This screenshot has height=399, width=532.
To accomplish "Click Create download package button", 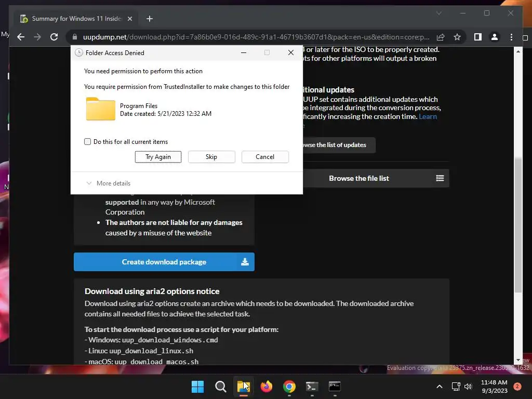I will 164,262.
